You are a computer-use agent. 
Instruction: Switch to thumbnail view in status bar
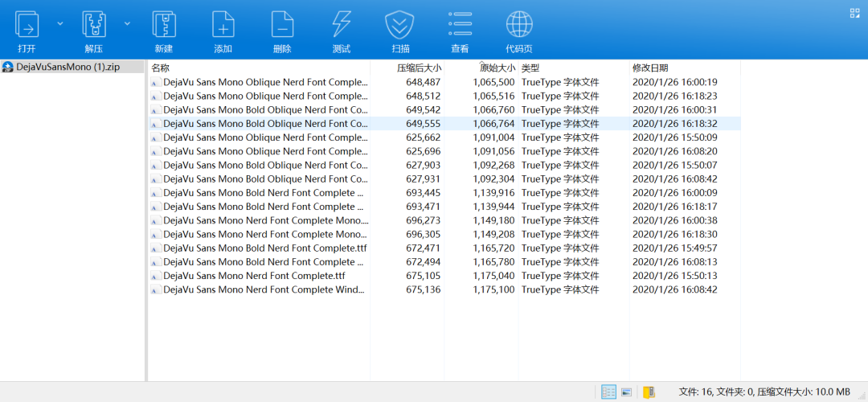click(x=627, y=392)
